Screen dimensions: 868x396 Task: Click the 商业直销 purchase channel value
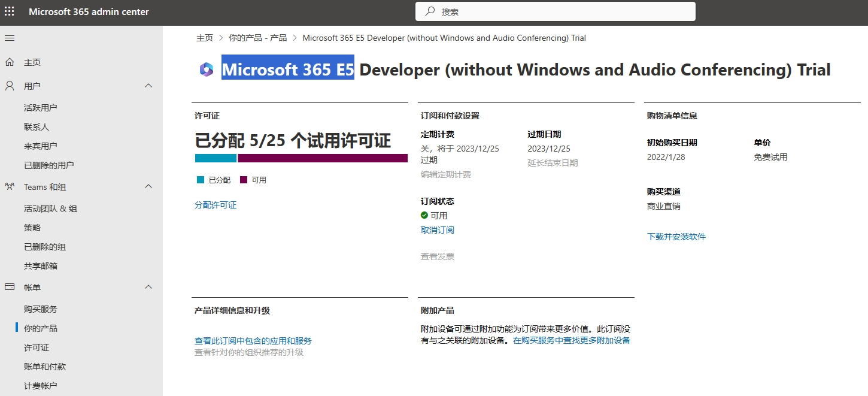(x=664, y=206)
